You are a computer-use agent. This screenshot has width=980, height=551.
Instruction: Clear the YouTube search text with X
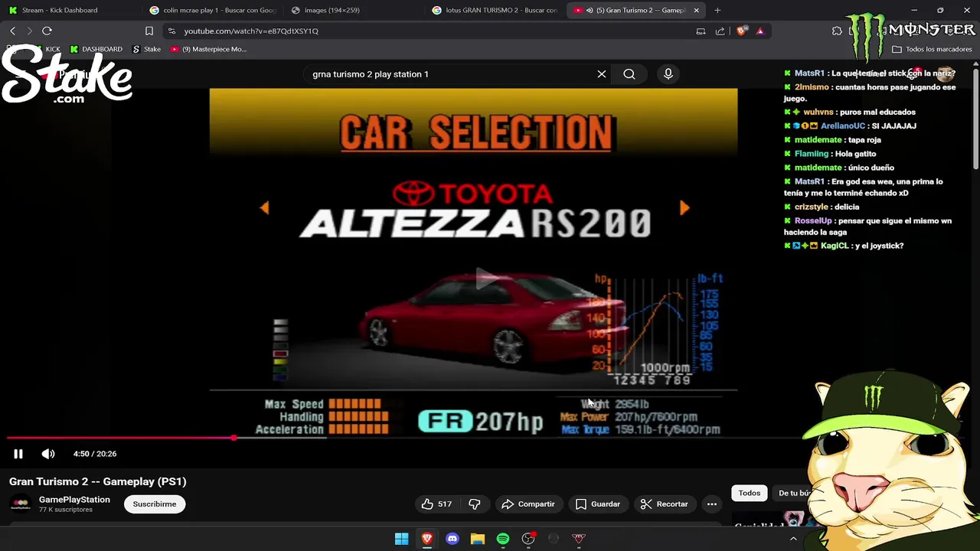(602, 74)
